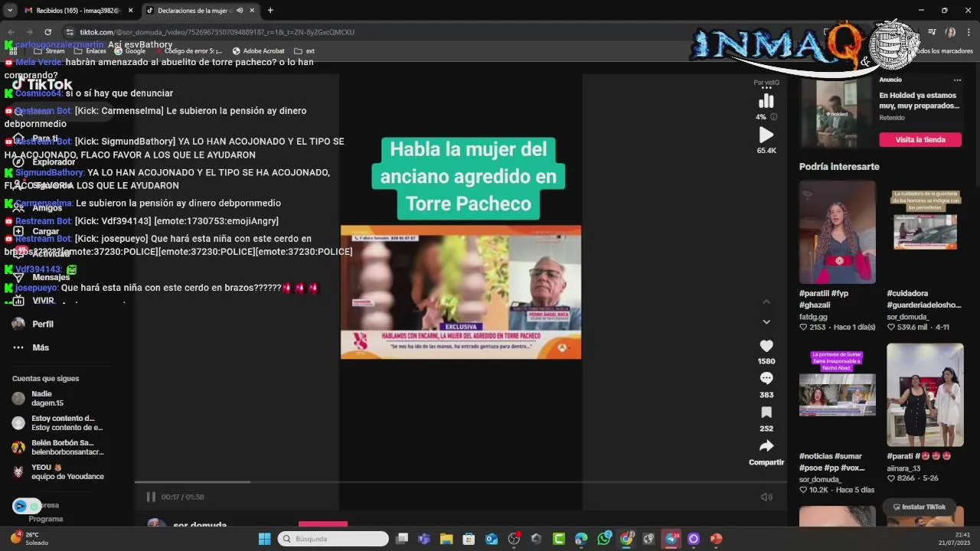Reload the page with the refresh icon
Viewport: 980px width, 551px height.
click(47, 32)
